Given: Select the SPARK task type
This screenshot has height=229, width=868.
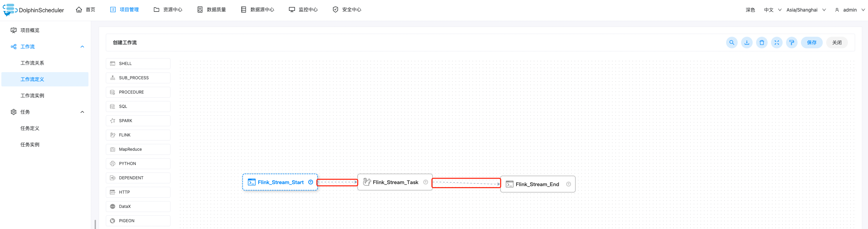Looking at the screenshot, I should (138, 121).
